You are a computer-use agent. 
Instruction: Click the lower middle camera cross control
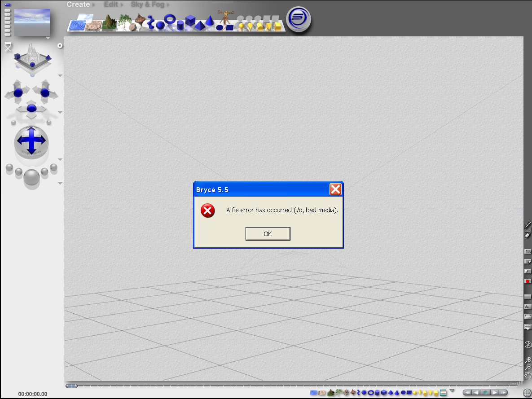(x=31, y=109)
